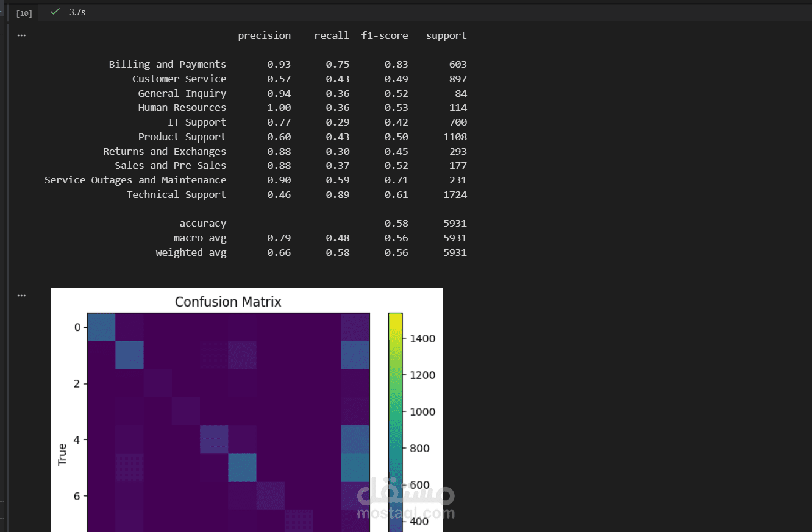Click the 1724 support value
Screen dimensions: 812x532
click(x=455, y=195)
